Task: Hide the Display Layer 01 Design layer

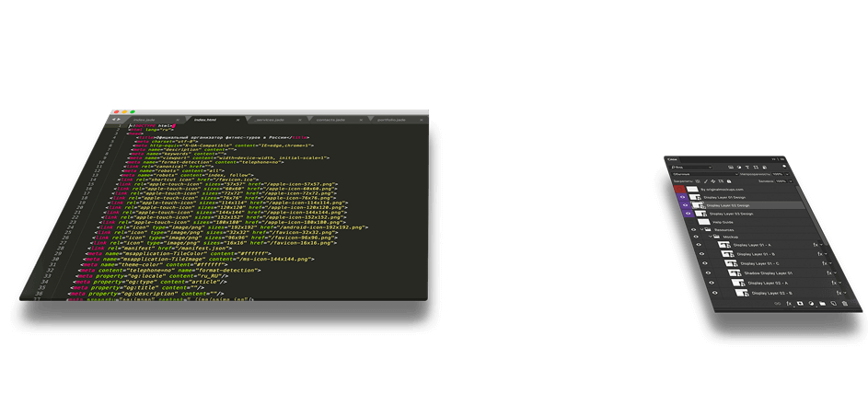Action: 683,197
